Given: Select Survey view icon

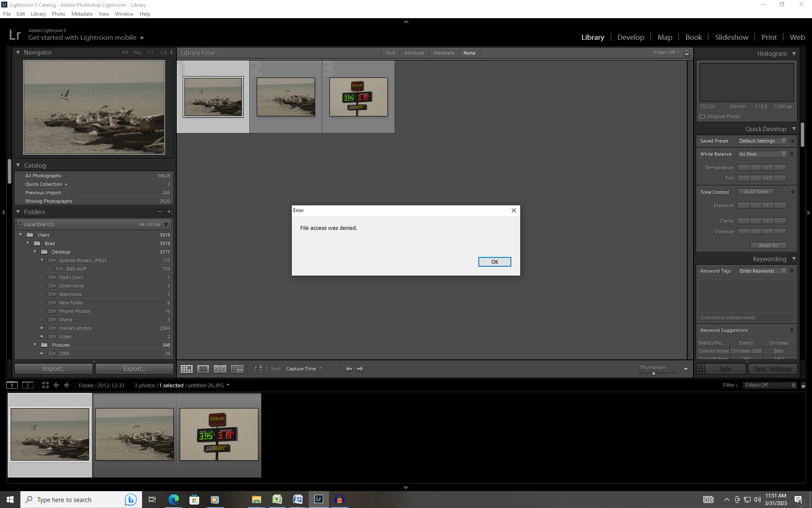Looking at the screenshot, I should click(237, 369).
